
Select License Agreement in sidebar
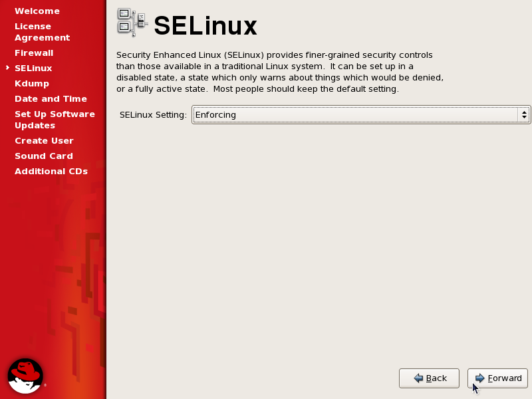pyautogui.click(x=43, y=32)
